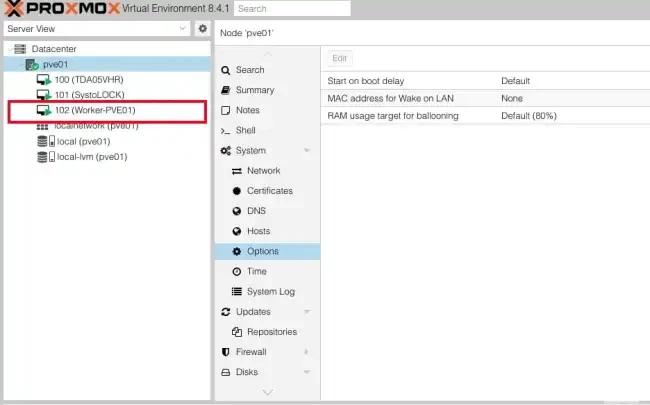Select MAC address for Wake on LAN row
Viewport: 650px width, 405px height.
485,98
